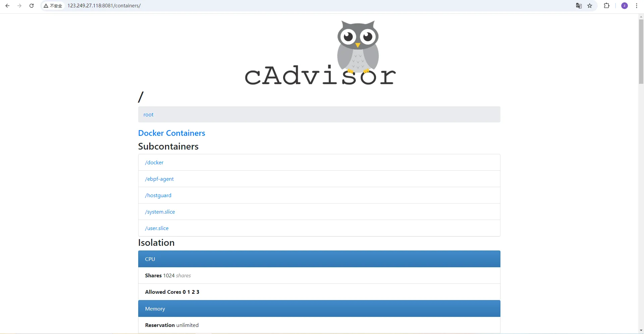Click the scrollbar down arrow

tap(641, 331)
